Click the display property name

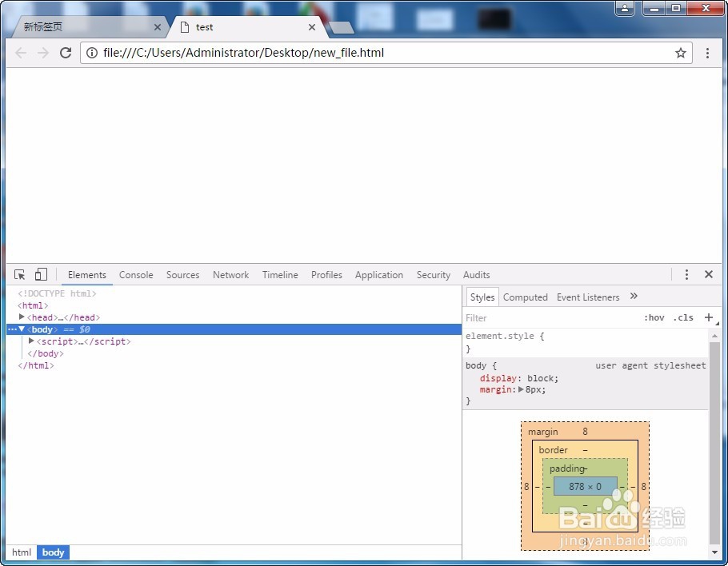click(498, 378)
